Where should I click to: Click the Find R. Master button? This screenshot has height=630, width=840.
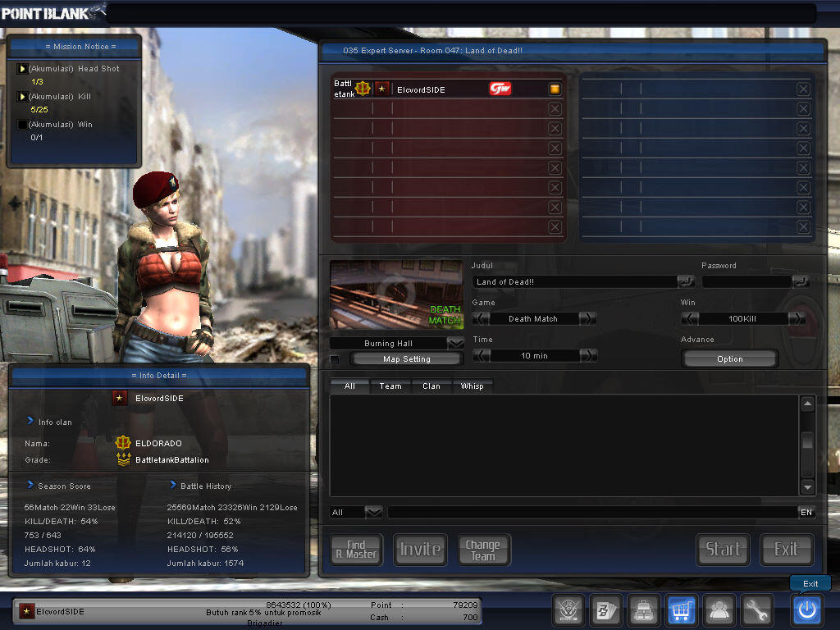[x=356, y=549]
